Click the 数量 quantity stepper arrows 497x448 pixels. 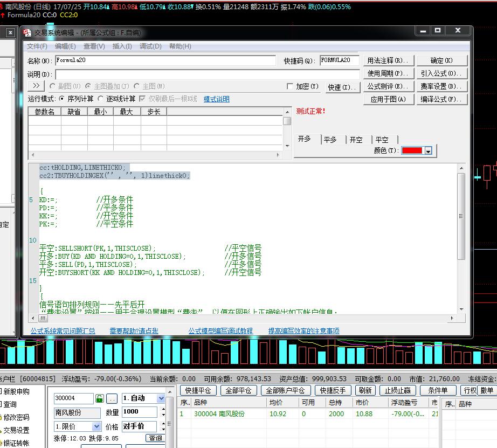pos(163,412)
